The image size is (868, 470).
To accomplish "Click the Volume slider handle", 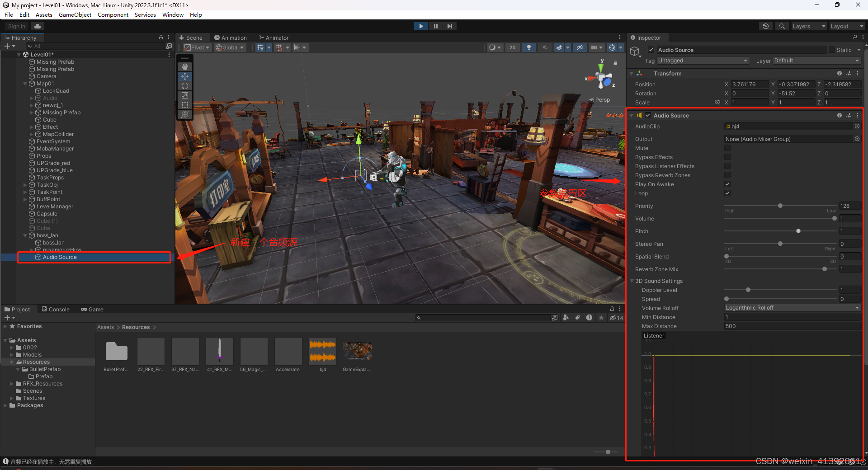I will coord(835,218).
